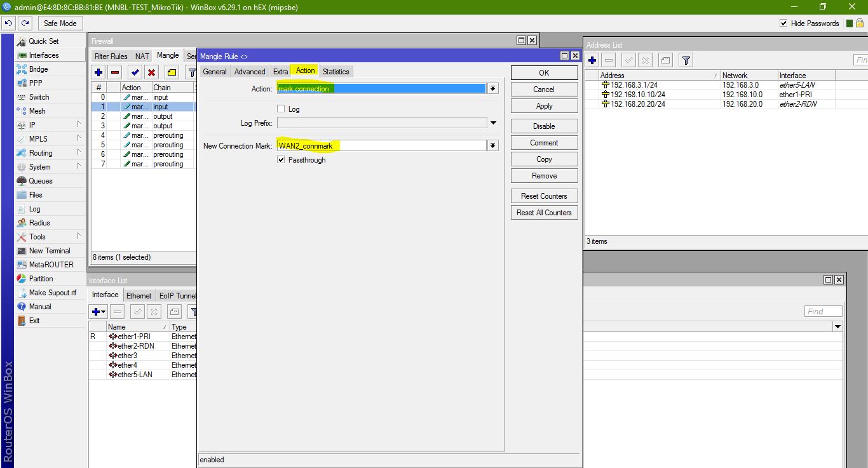Click comment icon in Address List toolbar
The image size is (868, 468).
click(x=665, y=60)
